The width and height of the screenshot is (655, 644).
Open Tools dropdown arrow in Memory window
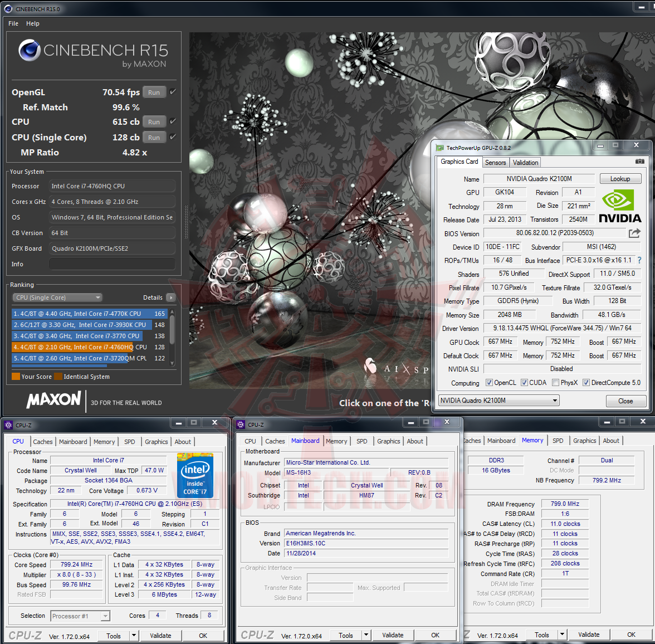pos(563,635)
